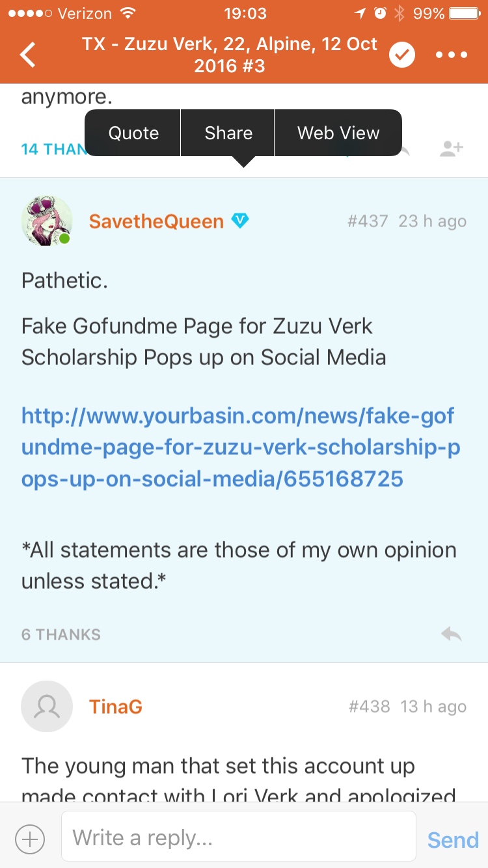The height and width of the screenshot is (868, 488).
Task: Tap TinaG's profile avatar placeholder
Action: pos(47,706)
